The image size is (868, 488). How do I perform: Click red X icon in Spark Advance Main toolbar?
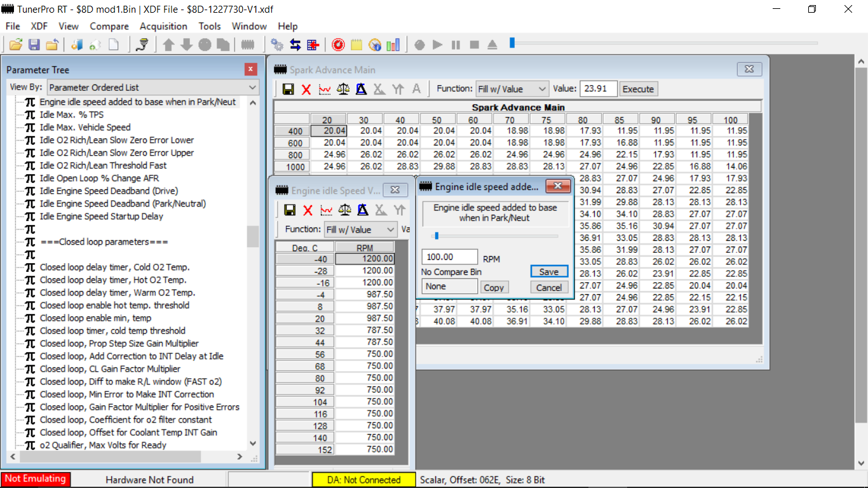(306, 89)
